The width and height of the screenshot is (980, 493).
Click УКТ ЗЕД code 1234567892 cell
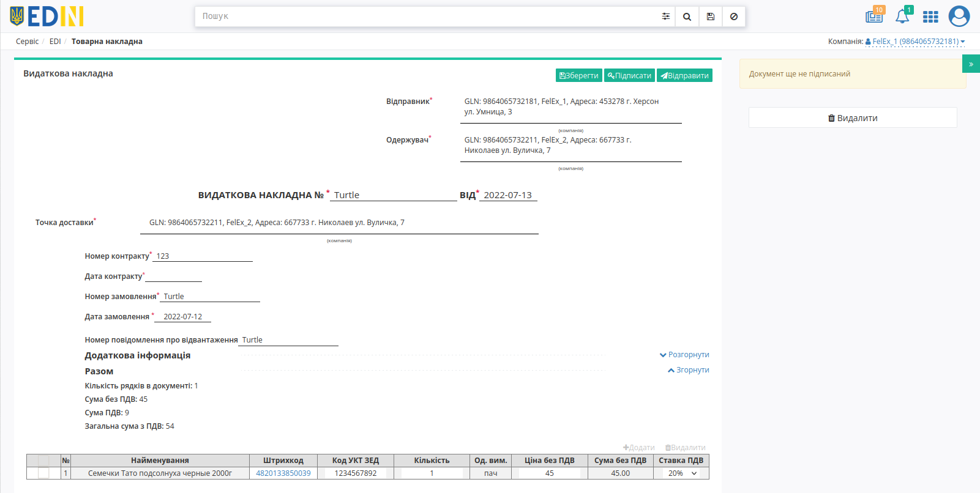tap(356, 473)
